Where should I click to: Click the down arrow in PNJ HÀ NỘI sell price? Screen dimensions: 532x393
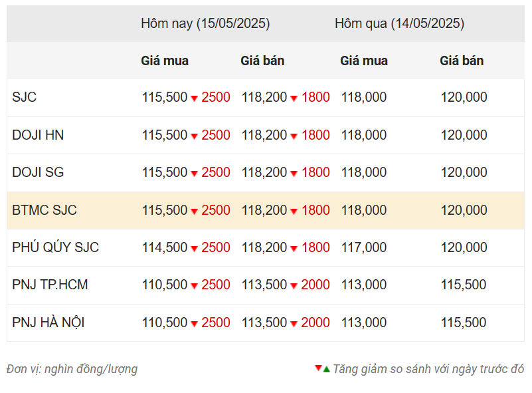pos(294,324)
